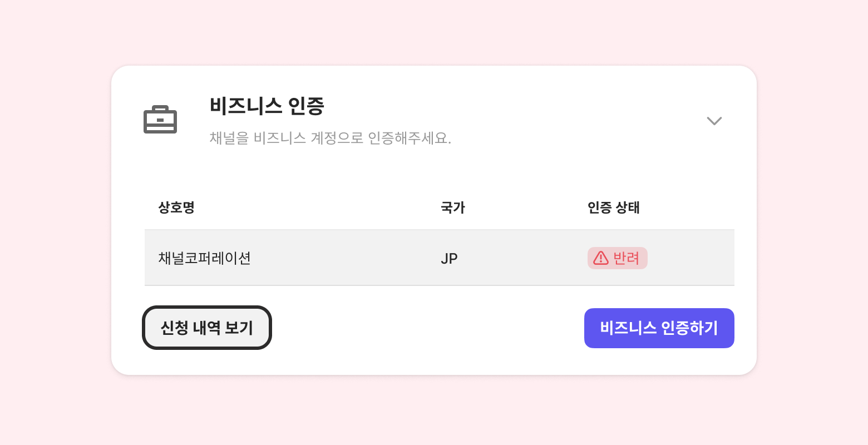Viewport: 868px width, 445px height.
Task: Click the warning triangle icon in the status badge
Action: click(x=601, y=258)
